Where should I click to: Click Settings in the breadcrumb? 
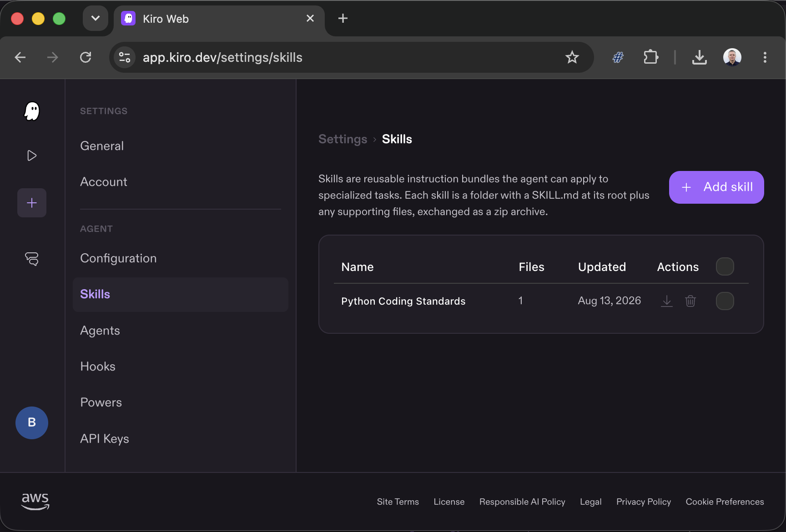pos(343,139)
